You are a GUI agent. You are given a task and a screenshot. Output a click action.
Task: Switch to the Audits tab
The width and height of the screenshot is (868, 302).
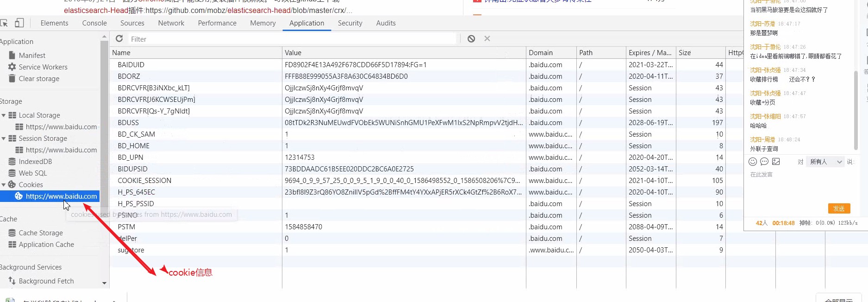coord(386,23)
